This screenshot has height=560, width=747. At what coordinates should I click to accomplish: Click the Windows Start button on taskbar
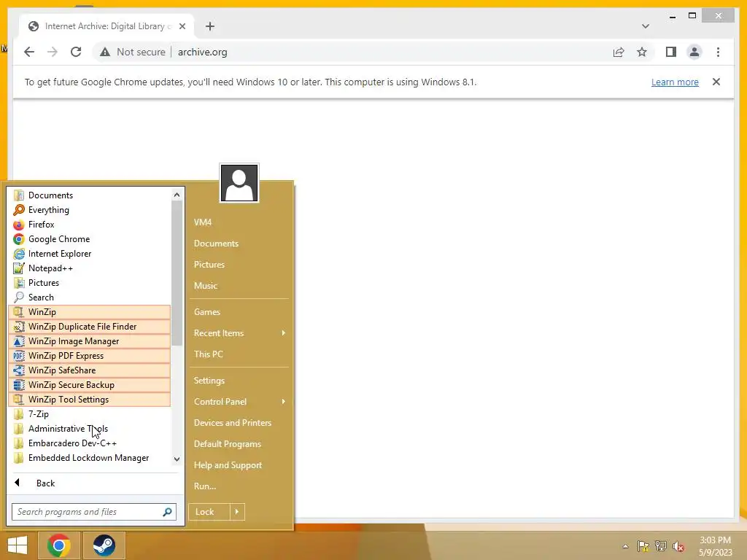click(18, 545)
